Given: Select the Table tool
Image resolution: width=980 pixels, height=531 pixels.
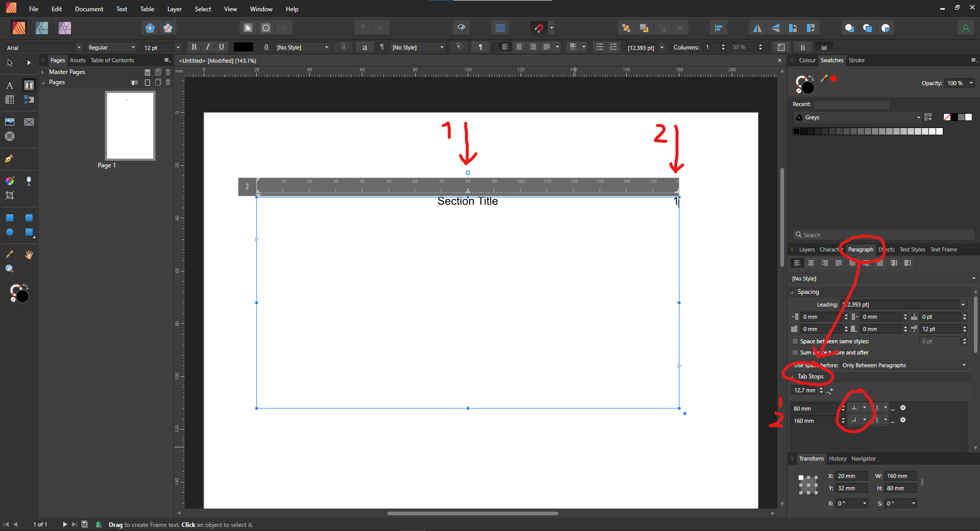Looking at the screenshot, I should 9,99.
